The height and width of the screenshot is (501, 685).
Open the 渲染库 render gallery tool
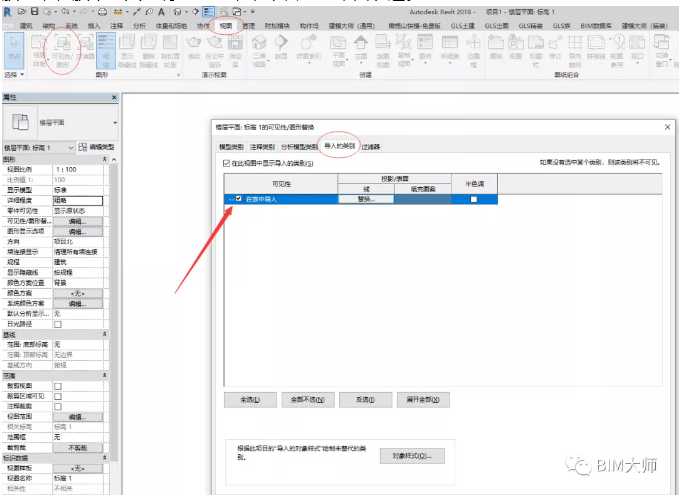[x=235, y=51]
